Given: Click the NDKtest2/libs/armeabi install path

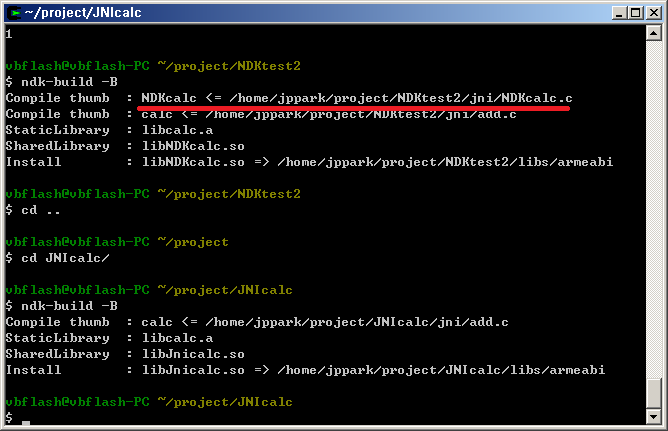Looking at the screenshot, I should [445, 162].
